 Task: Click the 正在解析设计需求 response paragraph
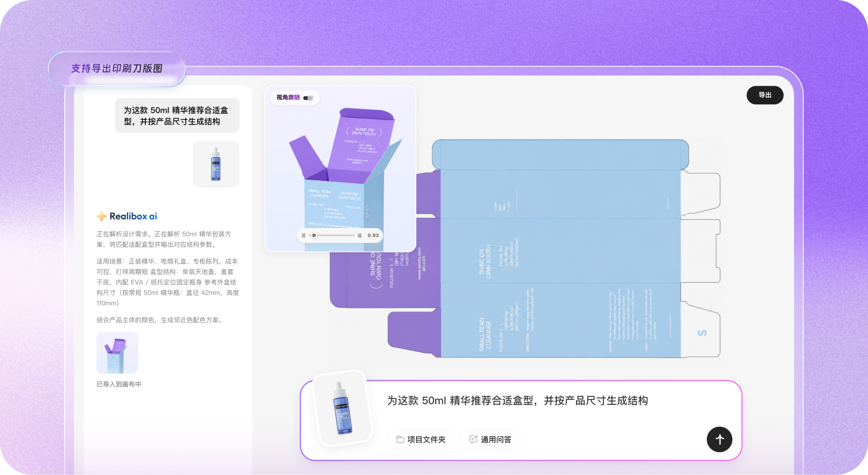tap(164, 239)
